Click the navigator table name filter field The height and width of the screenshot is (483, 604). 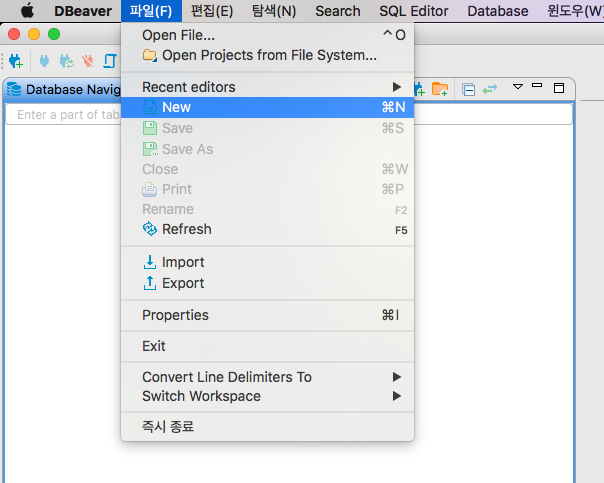[289, 114]
